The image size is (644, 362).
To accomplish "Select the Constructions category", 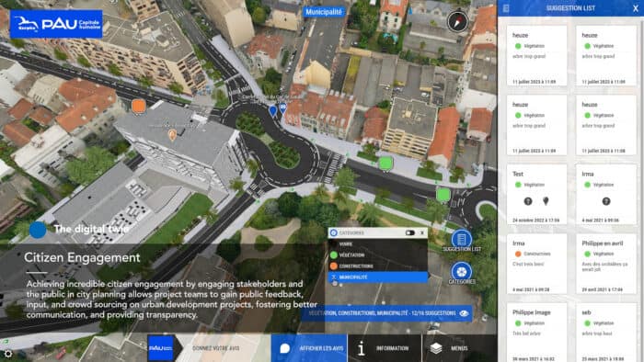I will (x=377, y=266).
